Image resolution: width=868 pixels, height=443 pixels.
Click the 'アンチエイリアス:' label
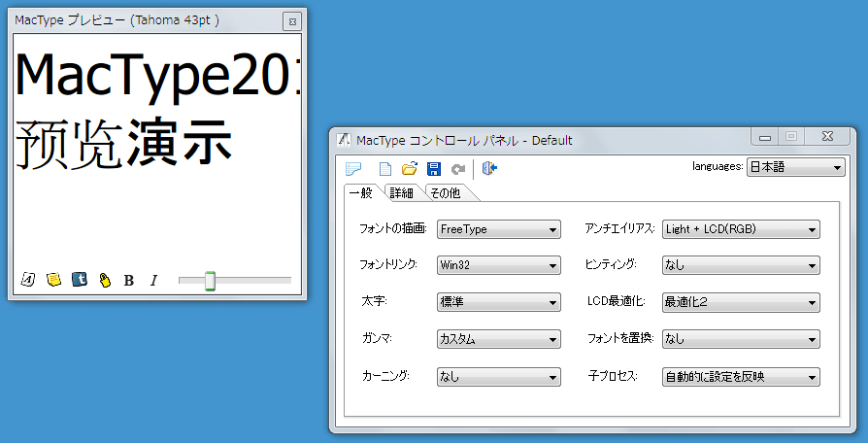tap(620, 228)
